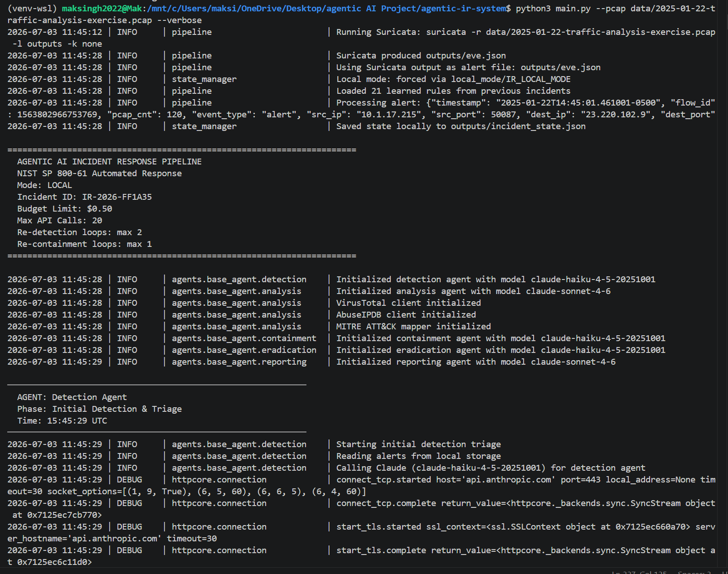
Task: Click 'Suricata produced outputs/eve.json' message
Action: [421, 56]
